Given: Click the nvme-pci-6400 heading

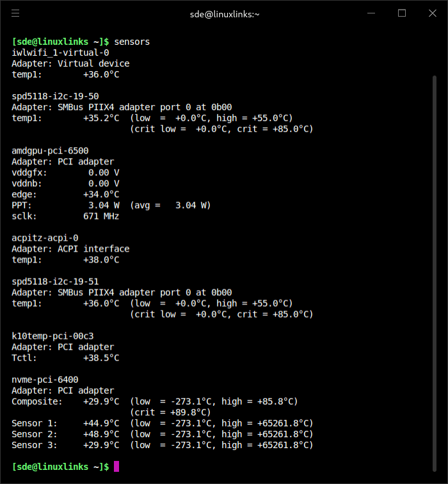Looking at the screenshot, I should 45,380.
